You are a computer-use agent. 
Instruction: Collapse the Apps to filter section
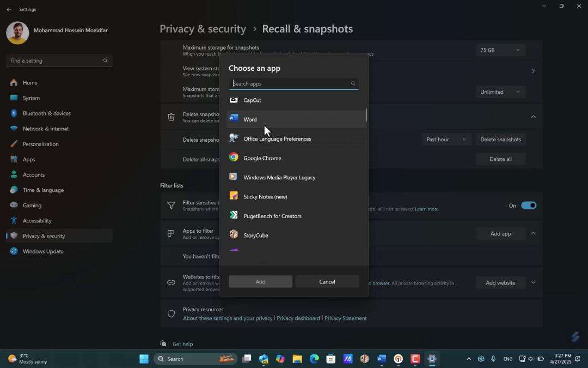point(533,233)
